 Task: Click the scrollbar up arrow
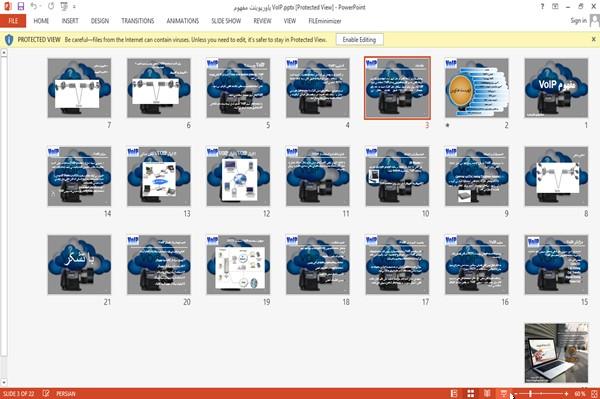click(4, 52)
